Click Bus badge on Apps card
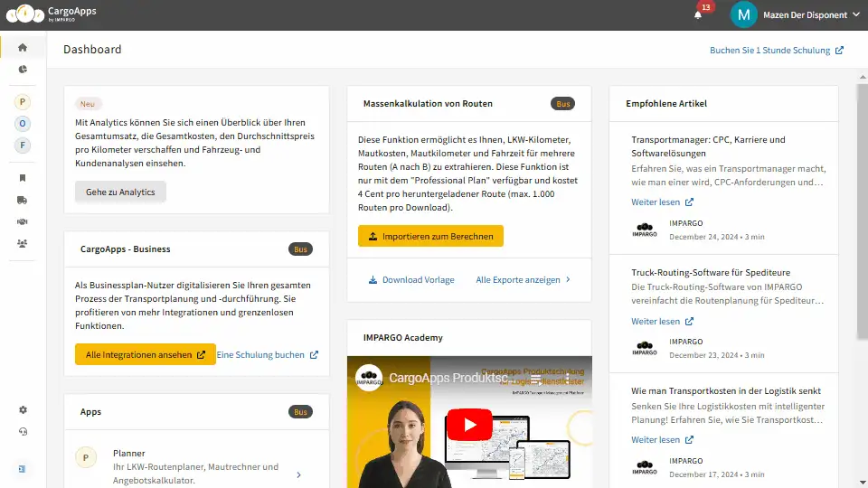 (300, 412)
